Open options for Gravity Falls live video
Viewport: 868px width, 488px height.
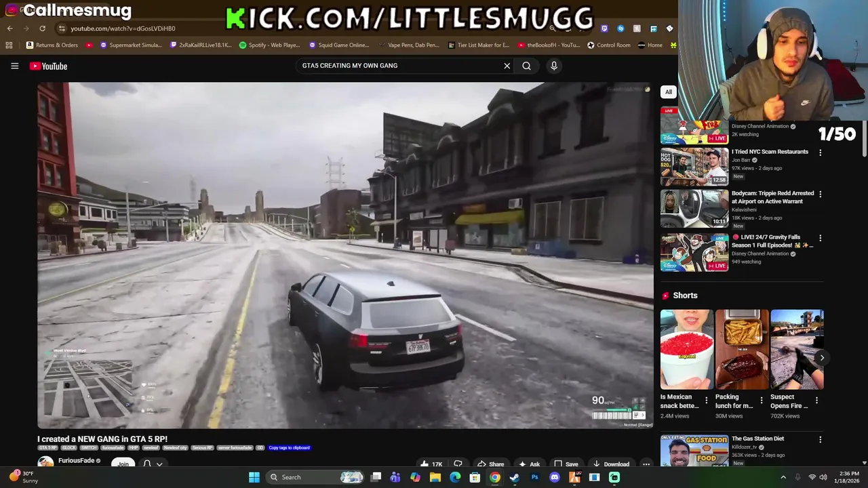point(820,238)
